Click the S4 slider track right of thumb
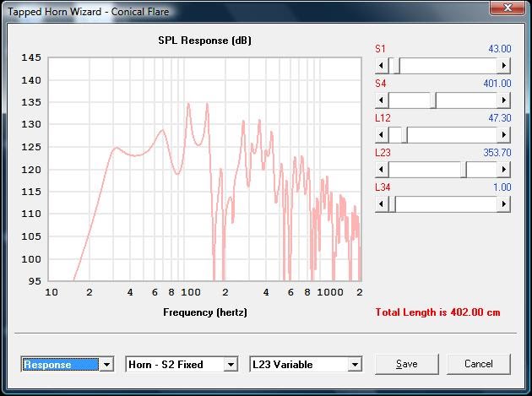Image resolution: width=532 pixels, height=396 pixels. point(467,100)
